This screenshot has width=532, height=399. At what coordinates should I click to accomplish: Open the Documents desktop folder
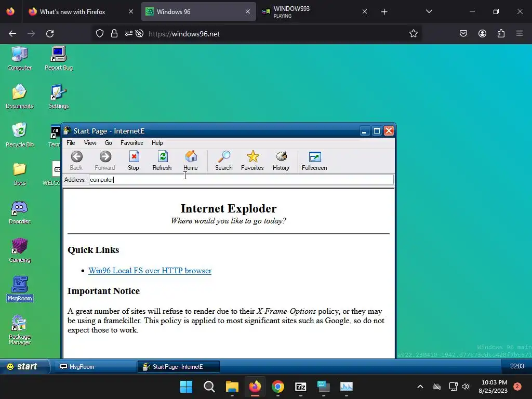[20, 97]
